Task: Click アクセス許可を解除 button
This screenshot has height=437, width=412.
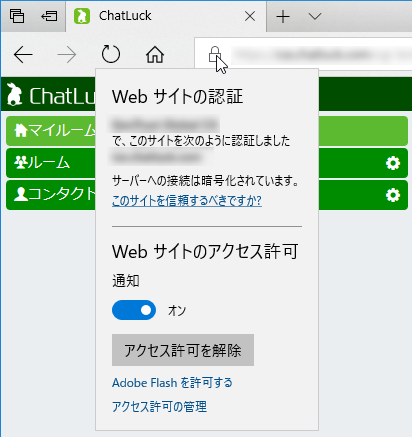Action: 183,350
